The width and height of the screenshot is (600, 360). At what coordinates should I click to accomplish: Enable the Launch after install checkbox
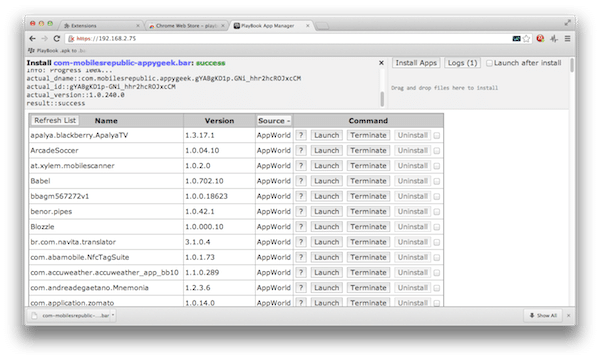[489, 63]
